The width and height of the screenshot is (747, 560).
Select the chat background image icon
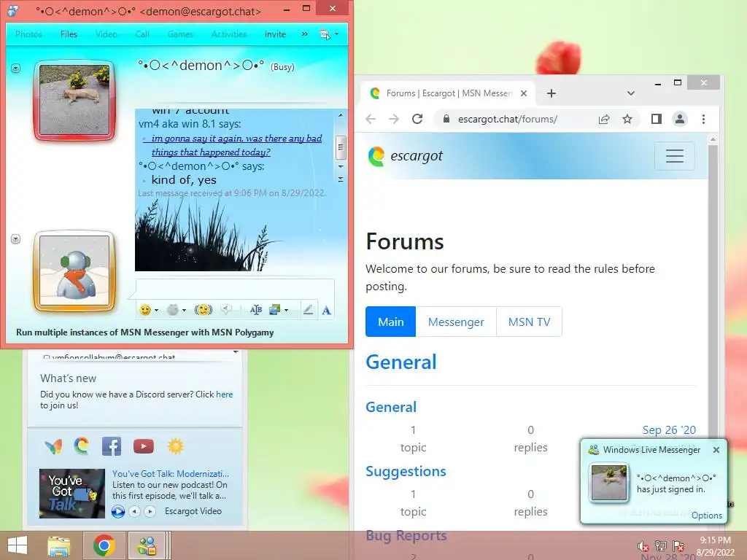(x=274, y=310)
